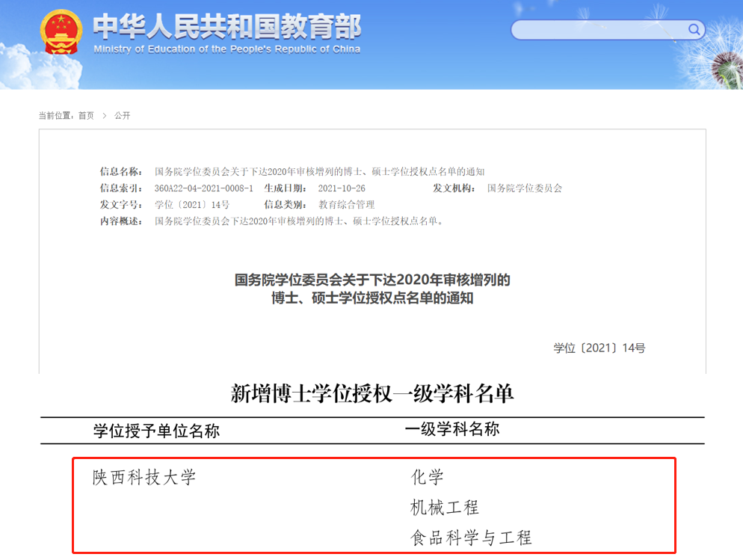The width and height of the screenshot is (743, 560).
Task: Focus the header search input box
Action: click(x=598, y=30)
